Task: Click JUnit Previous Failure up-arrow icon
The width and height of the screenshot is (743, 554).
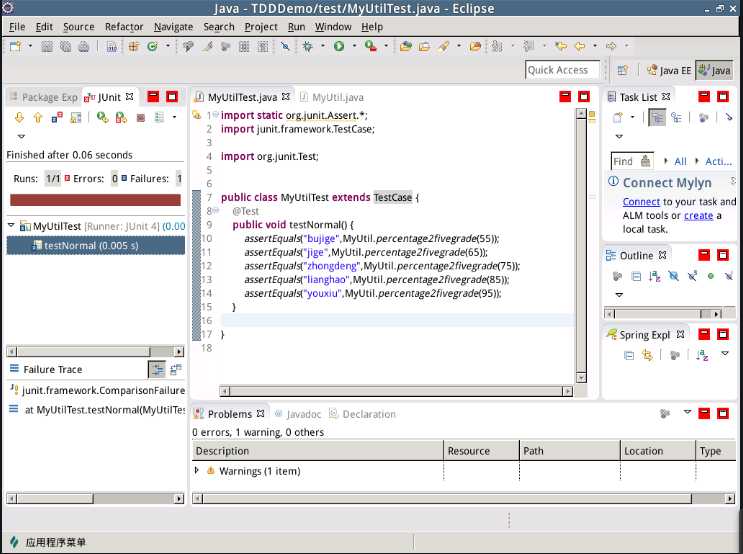Action: (38, 117)
